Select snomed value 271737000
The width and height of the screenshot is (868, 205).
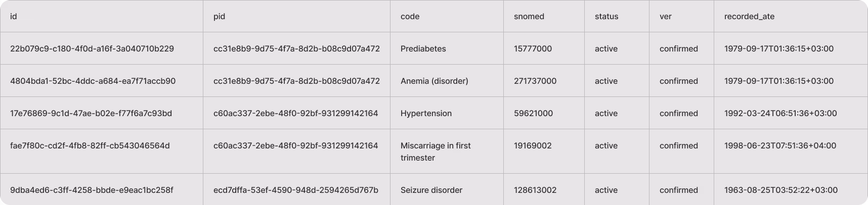click(x=535, y=81)
